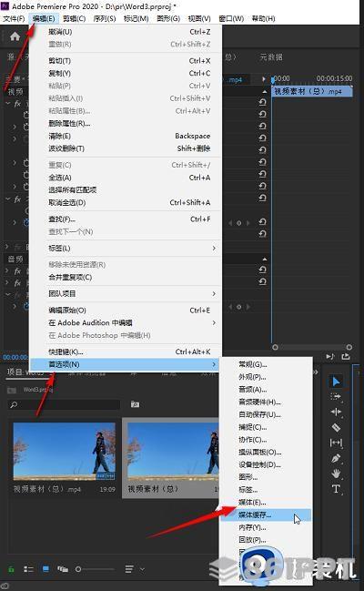Click the status icon in the bottom-left corner
The width and height of the screenshot is (364, 591).
coord(5,586)
